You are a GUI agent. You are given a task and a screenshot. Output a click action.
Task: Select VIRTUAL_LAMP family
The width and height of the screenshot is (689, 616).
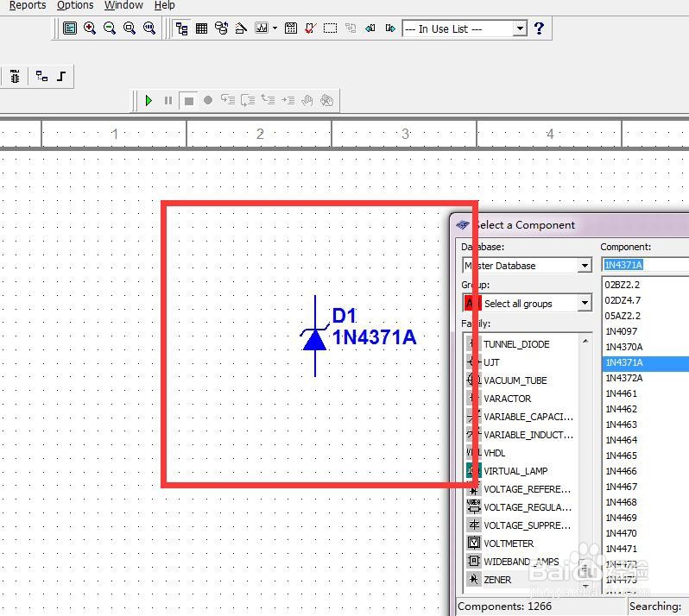click(515, 471)
